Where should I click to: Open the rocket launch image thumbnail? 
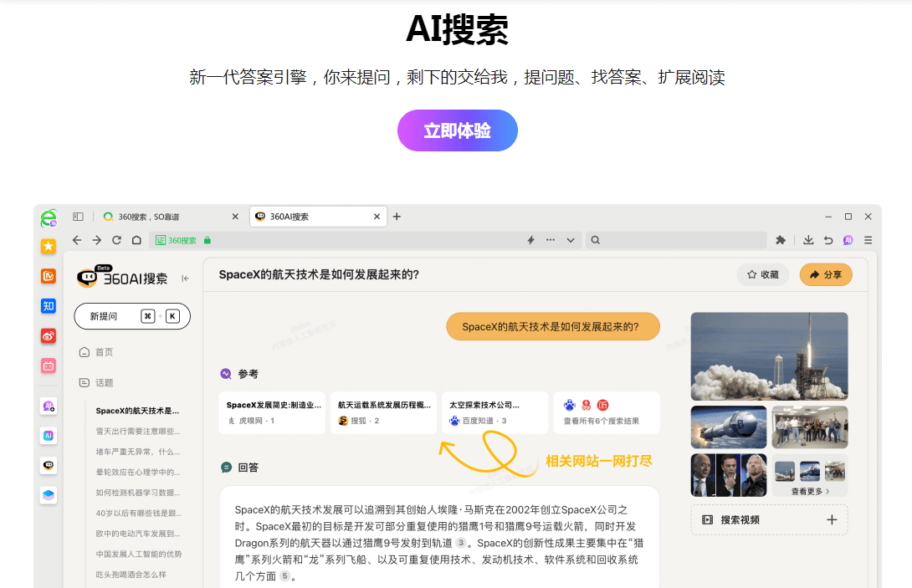[768, 355]
